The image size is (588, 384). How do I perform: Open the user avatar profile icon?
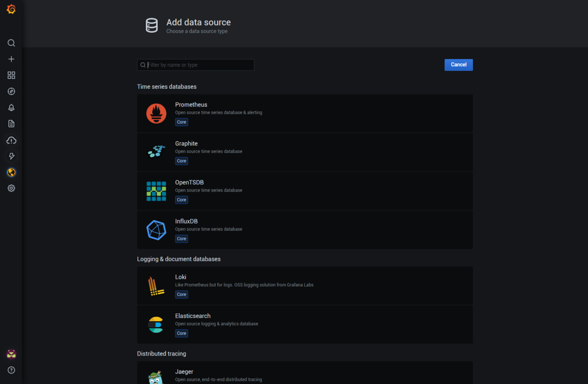coord(11,354)
